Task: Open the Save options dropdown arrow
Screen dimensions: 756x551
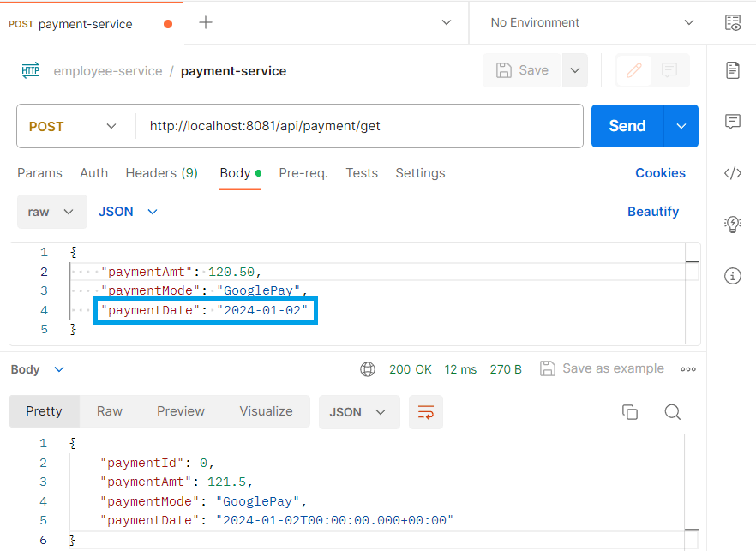Action: 574,70
